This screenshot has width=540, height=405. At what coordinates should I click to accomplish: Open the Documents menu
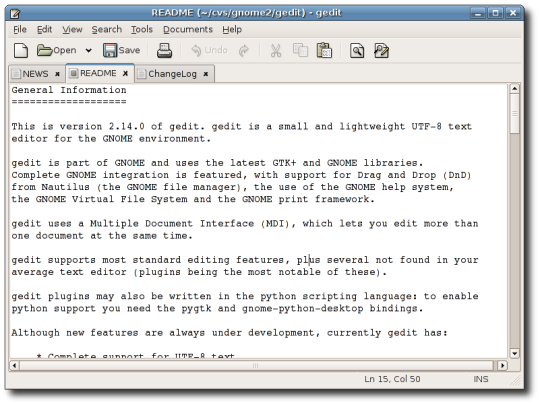click(x=188, y=30)
